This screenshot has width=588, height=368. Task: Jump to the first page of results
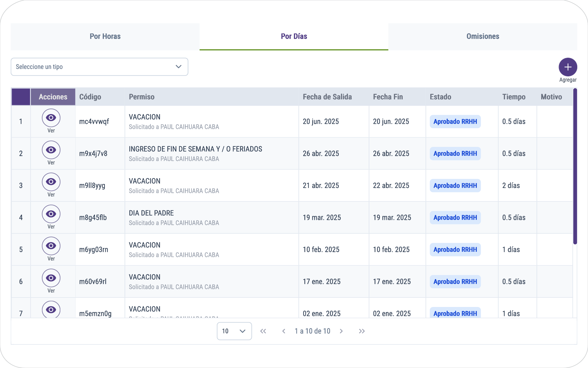263,331
